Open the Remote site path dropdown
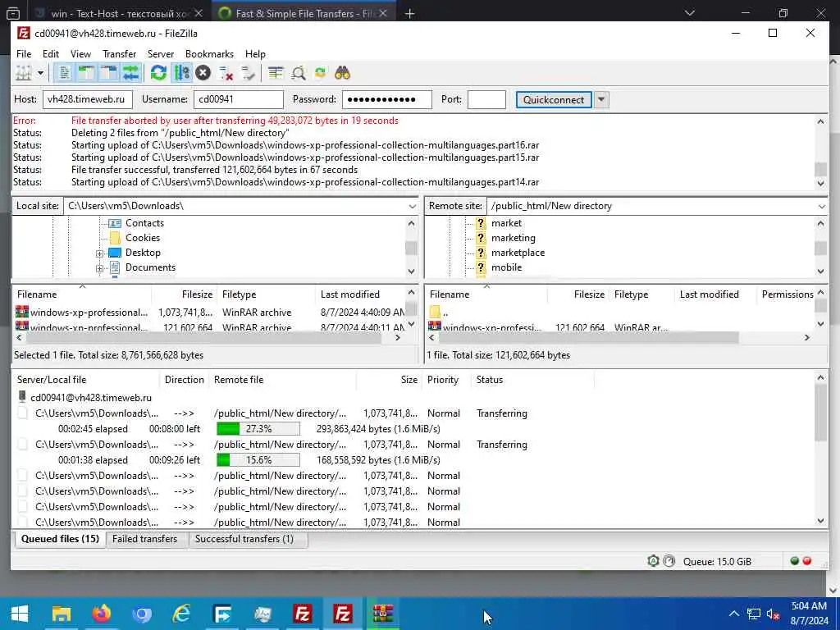Screen dimensions: 840x630 (x=821, y=206)
